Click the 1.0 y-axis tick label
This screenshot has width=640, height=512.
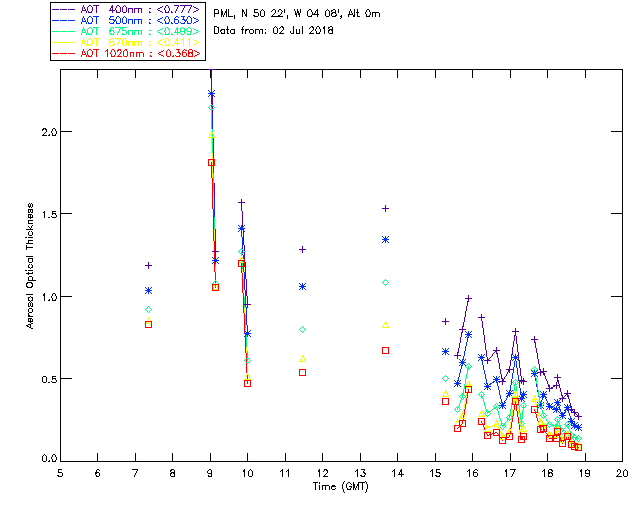49,297
